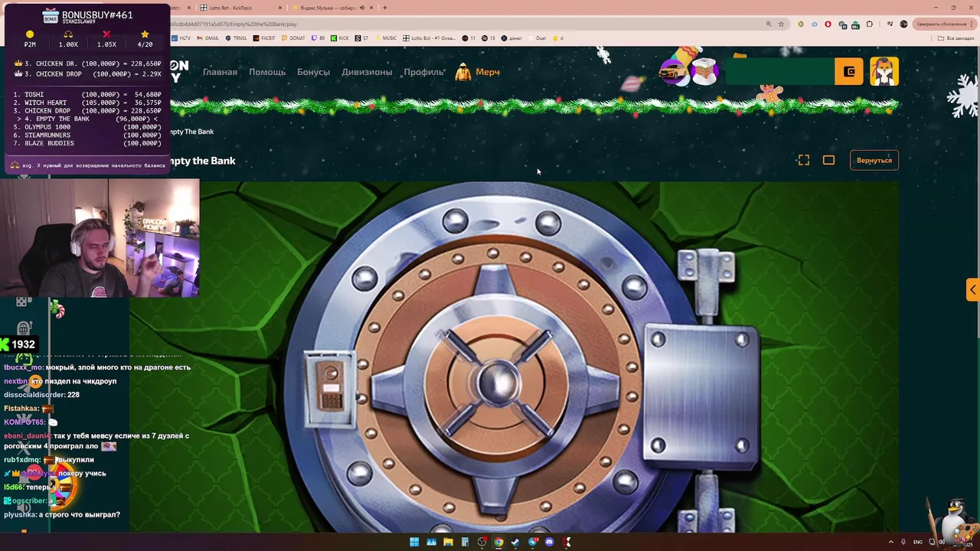Click the streamer webcam overlay
980x551 pixels.
click(100, 238)
